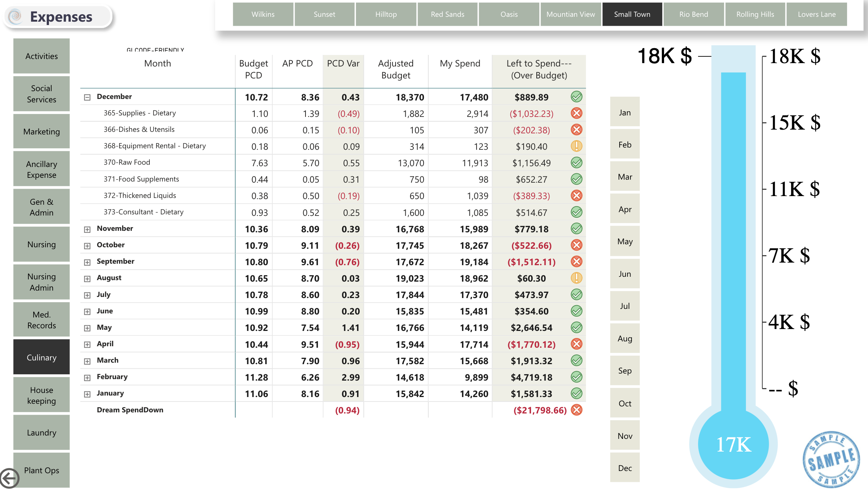This screenshot has width=868, height=499.
Task: Click the Expenses swirl logo icon
Action: tap(15, 16)
